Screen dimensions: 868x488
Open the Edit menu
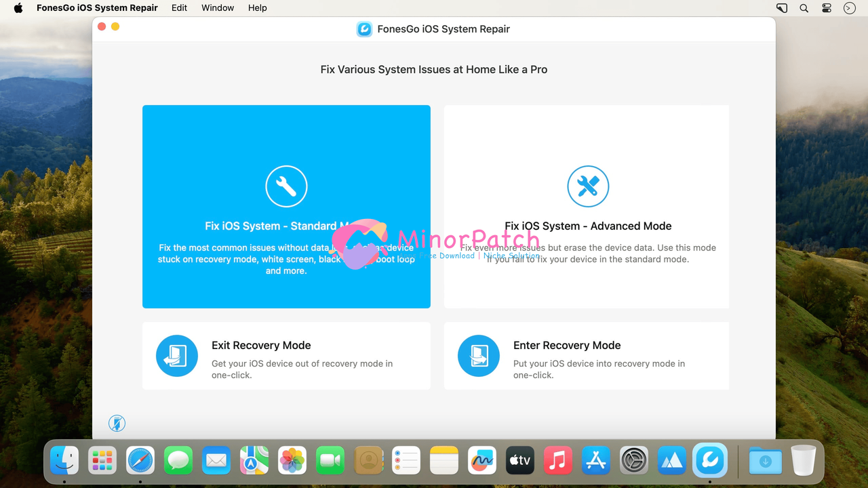[x=179, y=8]
